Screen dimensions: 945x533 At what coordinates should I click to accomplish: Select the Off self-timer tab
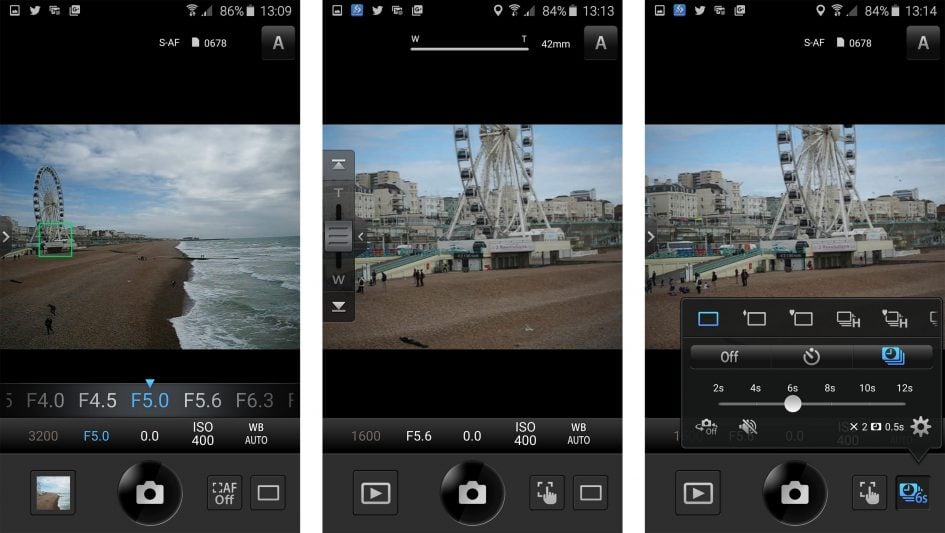(729, 356)
